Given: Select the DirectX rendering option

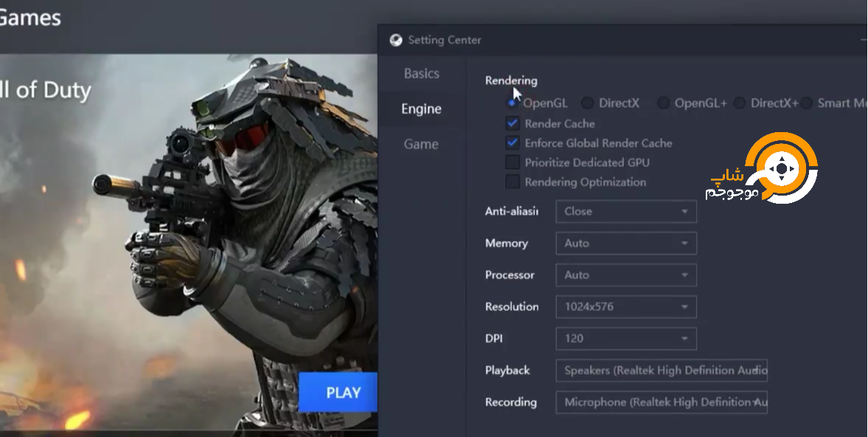Looking at the screenshot, I should (587, 103).
